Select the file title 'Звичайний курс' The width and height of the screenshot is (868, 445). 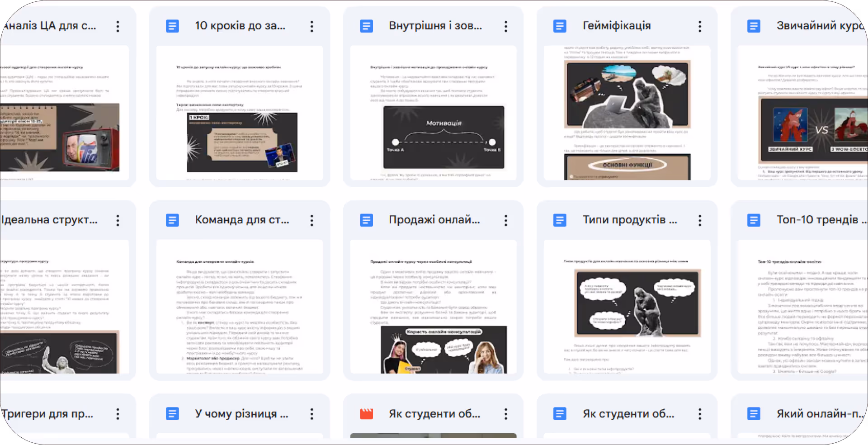coord(821,26)
